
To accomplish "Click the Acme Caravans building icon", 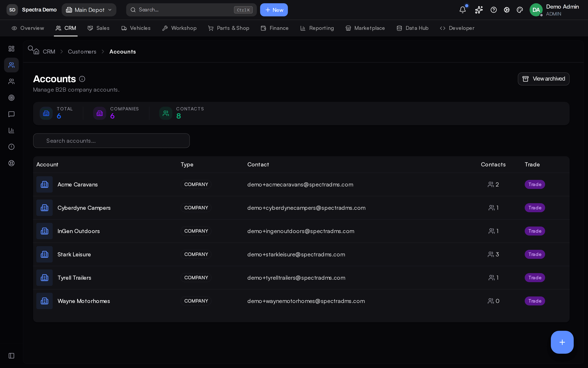I will (x=45, y=184).
